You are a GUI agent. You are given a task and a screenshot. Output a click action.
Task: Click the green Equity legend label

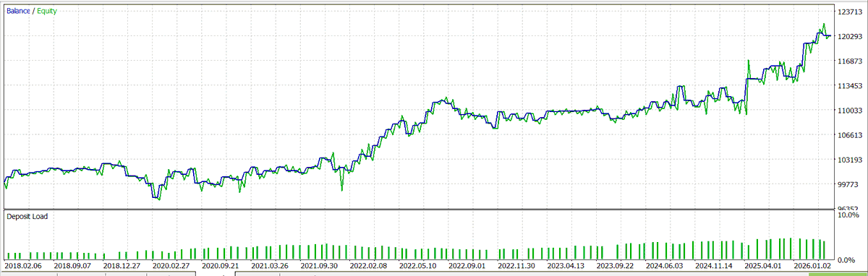pyautogui.click(x=48, y=11)
